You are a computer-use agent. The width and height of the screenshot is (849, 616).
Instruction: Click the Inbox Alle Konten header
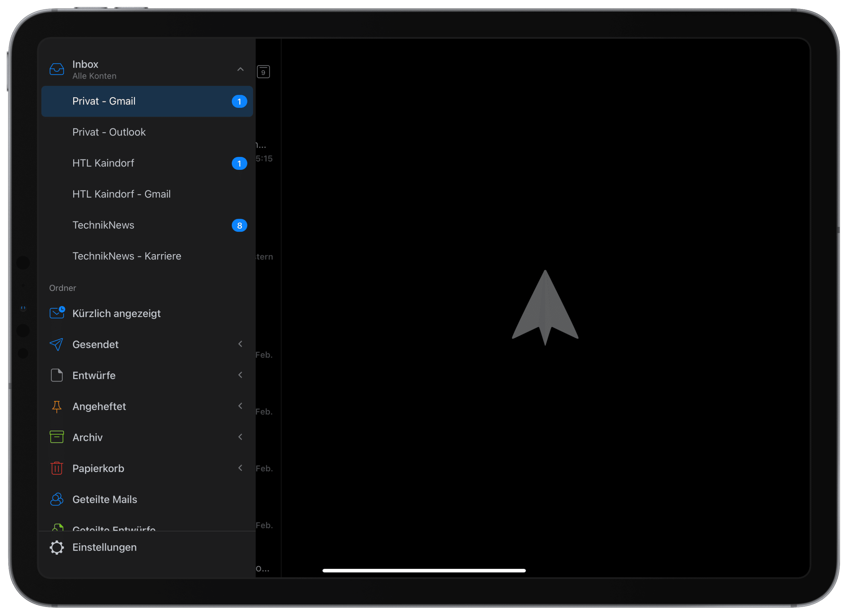(x=147, y=70)
